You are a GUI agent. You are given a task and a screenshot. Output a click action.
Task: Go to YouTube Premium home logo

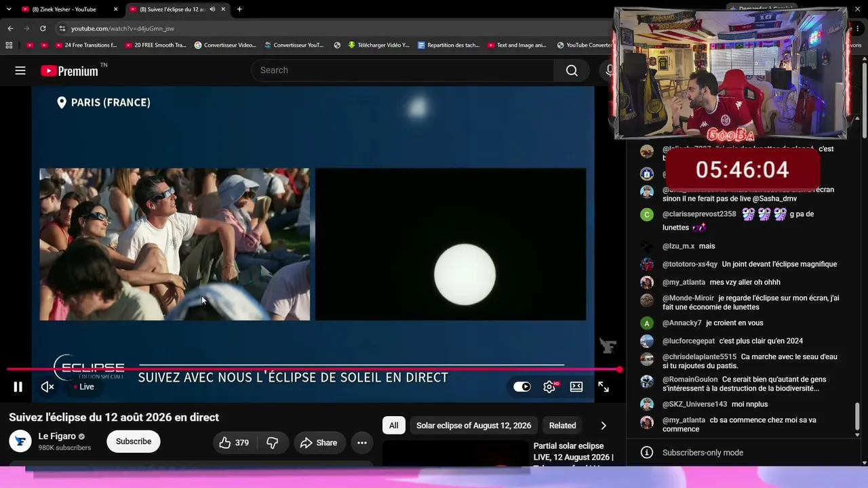point(71,70)
